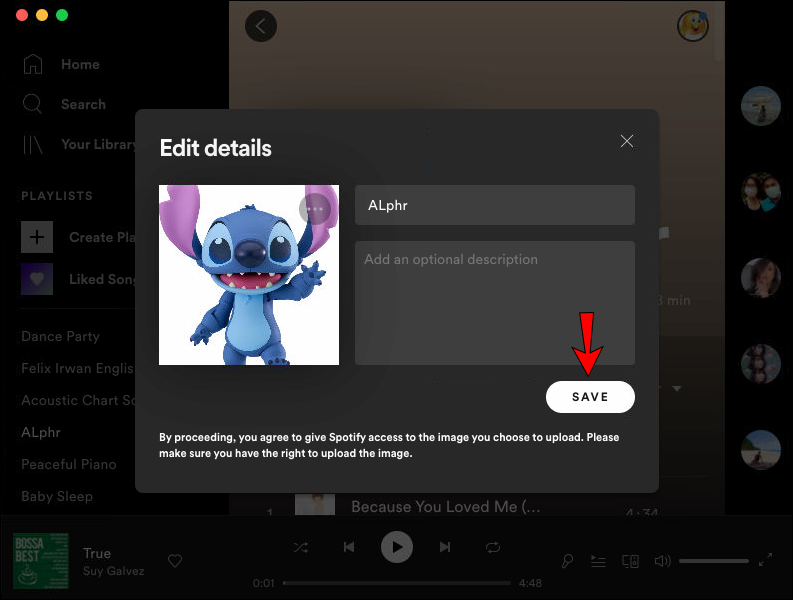The height and width of the screenshot is (600, 793).
Task: Click the play button
Action: click(x=396, y=547)
